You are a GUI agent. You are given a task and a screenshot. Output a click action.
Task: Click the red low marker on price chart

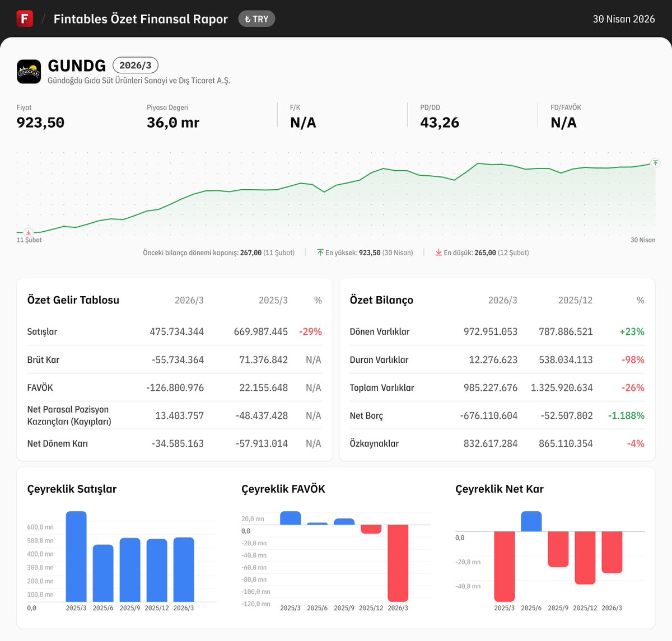29,232
